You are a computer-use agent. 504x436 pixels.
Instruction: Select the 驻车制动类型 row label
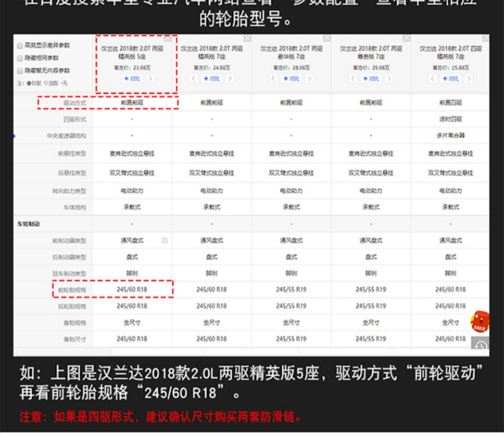pos(69,274)
